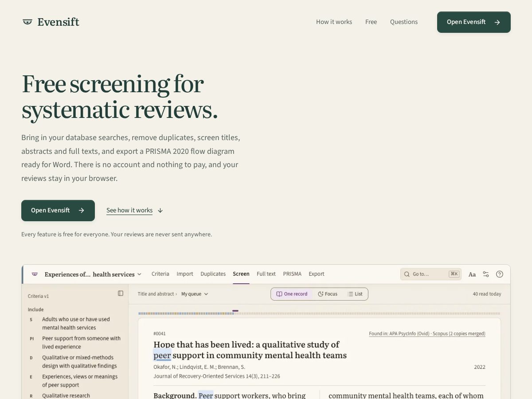The image size is (532, 399).
Task: Click How it works nav link
Action: tap(334, 22)
